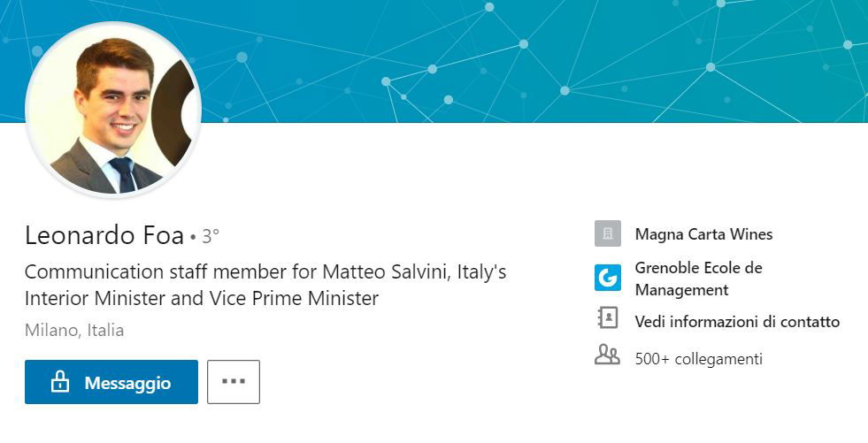
Task: Click the connections people icon
Action: (x=607, y=355)
